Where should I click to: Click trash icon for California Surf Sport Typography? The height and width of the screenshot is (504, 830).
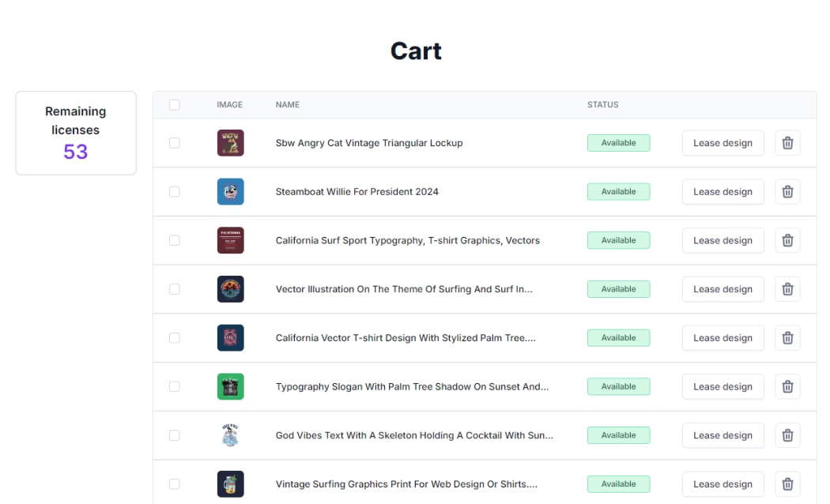787,240
